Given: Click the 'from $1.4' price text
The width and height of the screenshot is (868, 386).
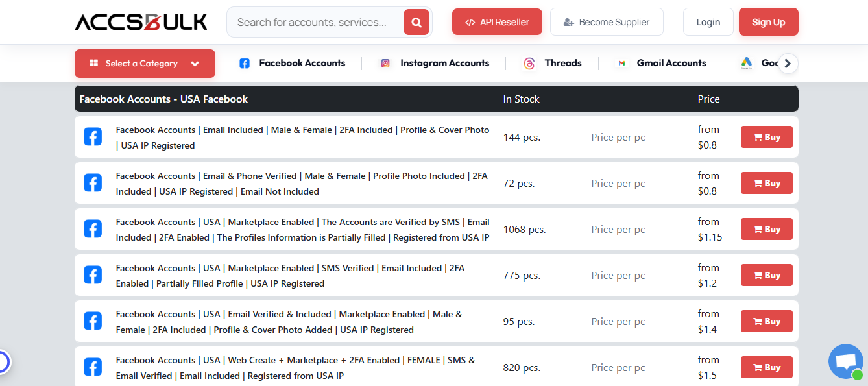Looking at the screenshot, I should pos(709,322).
